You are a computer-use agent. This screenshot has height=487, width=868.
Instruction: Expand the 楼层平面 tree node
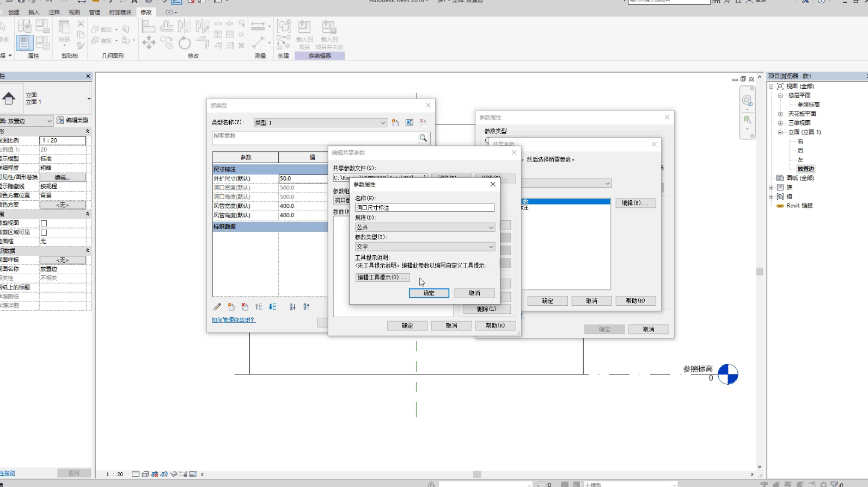(780, 95)
